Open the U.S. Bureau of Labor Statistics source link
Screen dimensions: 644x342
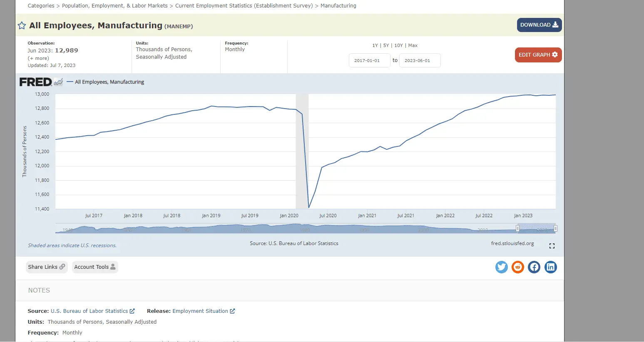[89, 311]
